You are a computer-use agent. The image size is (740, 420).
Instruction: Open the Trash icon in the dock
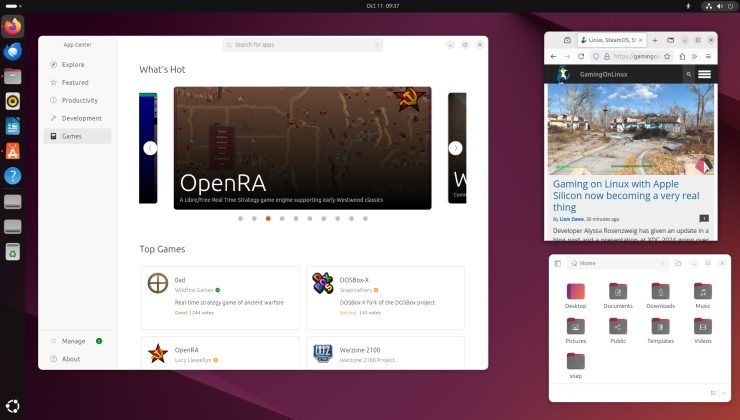pos(13,252)
